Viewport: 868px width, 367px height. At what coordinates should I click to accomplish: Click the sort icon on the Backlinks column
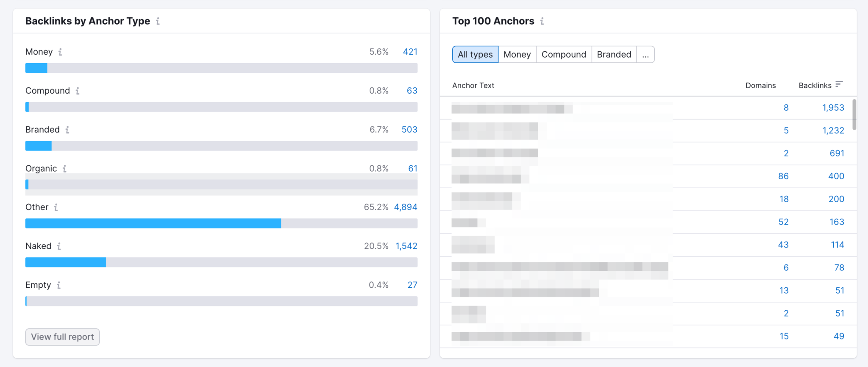(839, 84)
